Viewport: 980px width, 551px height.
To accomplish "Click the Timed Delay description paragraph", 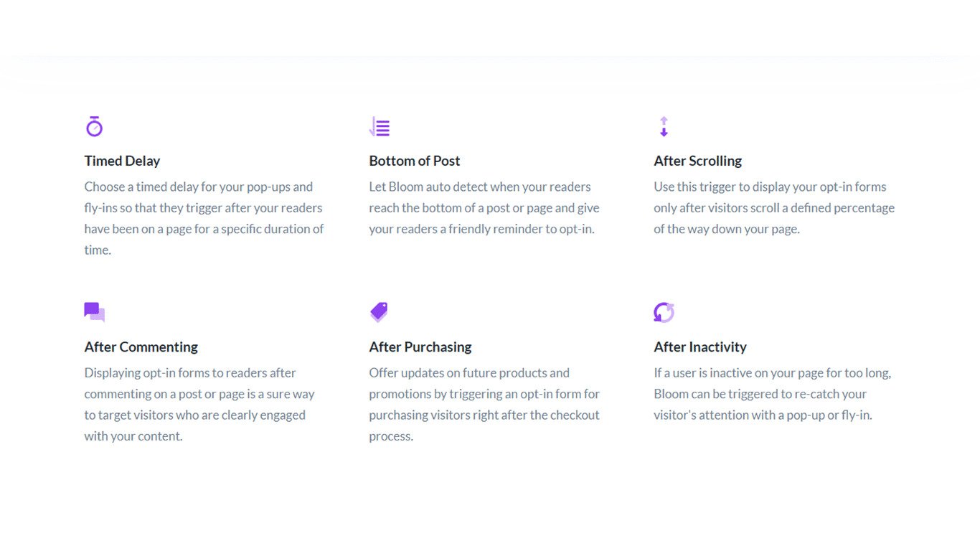I will [x=204, y=218].
